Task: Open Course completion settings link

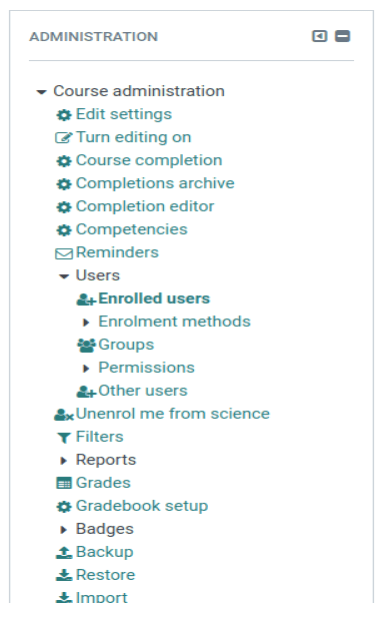Action: click(149, 160)
